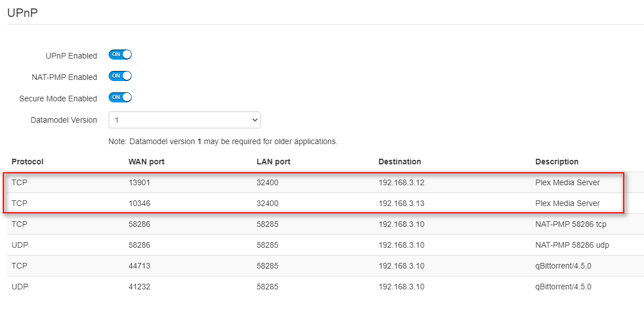Click destination 192.168.3.12 cell
Screen dimensions: 644x313
[401, 182]
